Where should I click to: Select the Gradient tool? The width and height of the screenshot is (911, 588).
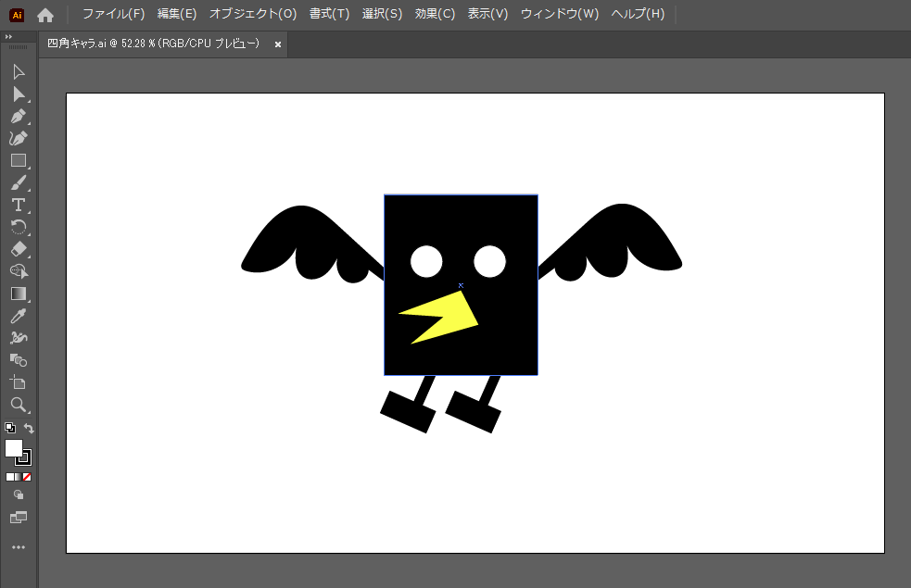19,294
